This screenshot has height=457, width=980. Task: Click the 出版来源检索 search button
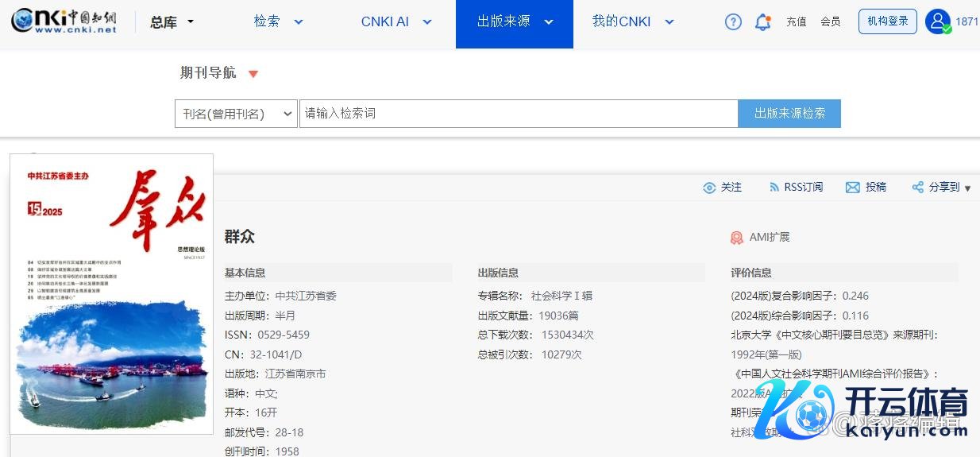point(789,114)
